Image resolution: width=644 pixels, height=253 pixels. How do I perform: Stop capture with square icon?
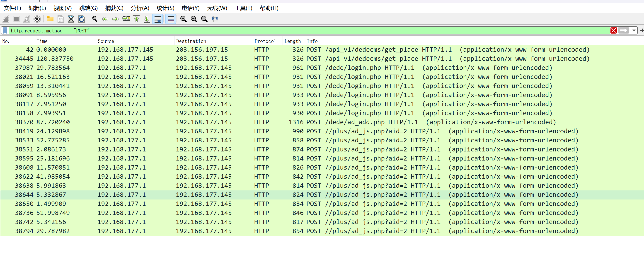[16, 19]
